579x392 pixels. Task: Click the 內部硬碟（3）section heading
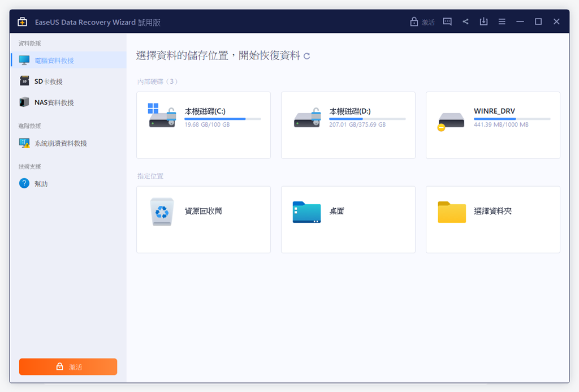click(158, 81)
